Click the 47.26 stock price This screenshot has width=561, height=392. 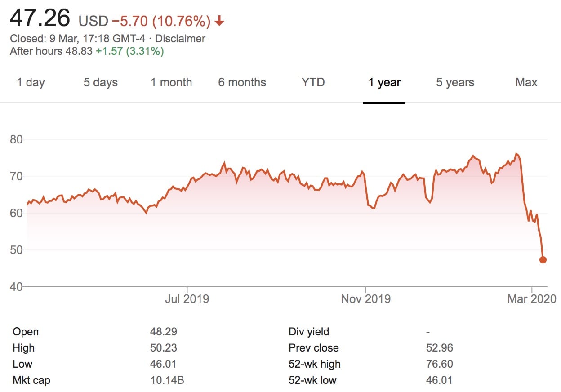pyautogui.click(x=40, y=18)
